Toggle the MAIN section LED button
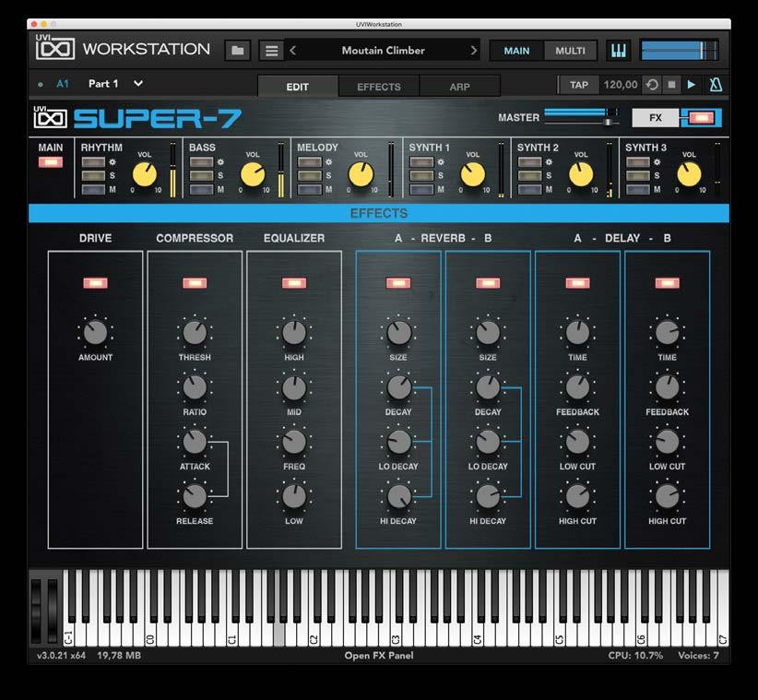The height and width of the screenshot is (700, 758). (x=51, y=162)
